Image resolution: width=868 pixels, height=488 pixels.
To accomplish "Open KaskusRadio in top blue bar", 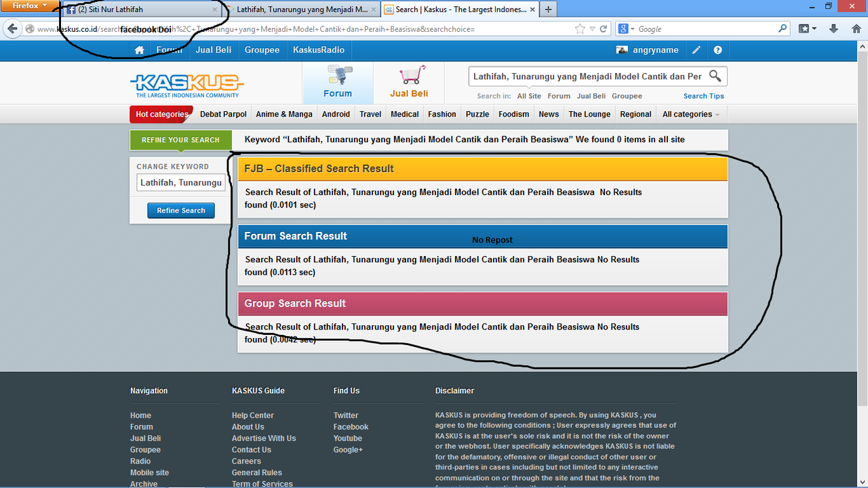I will [319, 50].
